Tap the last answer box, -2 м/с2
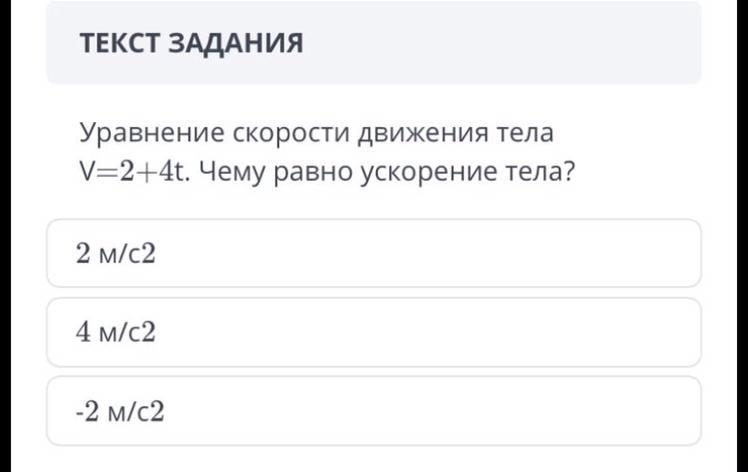 121,410
